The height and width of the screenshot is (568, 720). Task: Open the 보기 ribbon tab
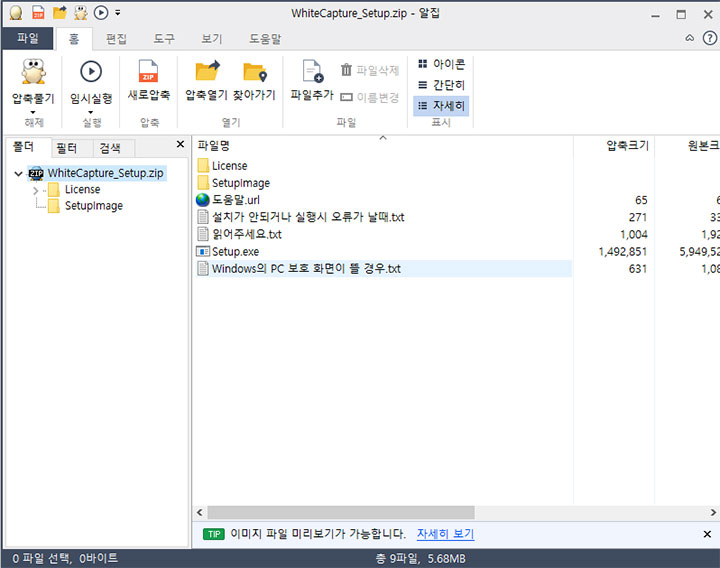coord(212,39)
